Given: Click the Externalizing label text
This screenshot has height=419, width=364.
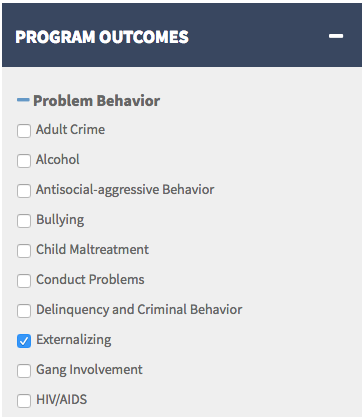Looking at the screenshot, I should coord(74,340).
